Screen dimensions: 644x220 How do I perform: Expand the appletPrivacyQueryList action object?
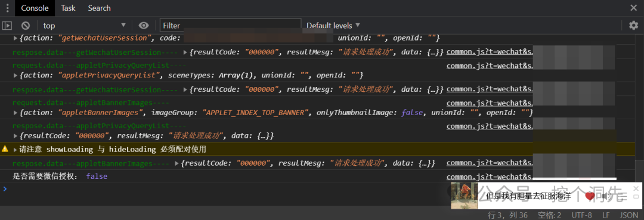[16, 76]
